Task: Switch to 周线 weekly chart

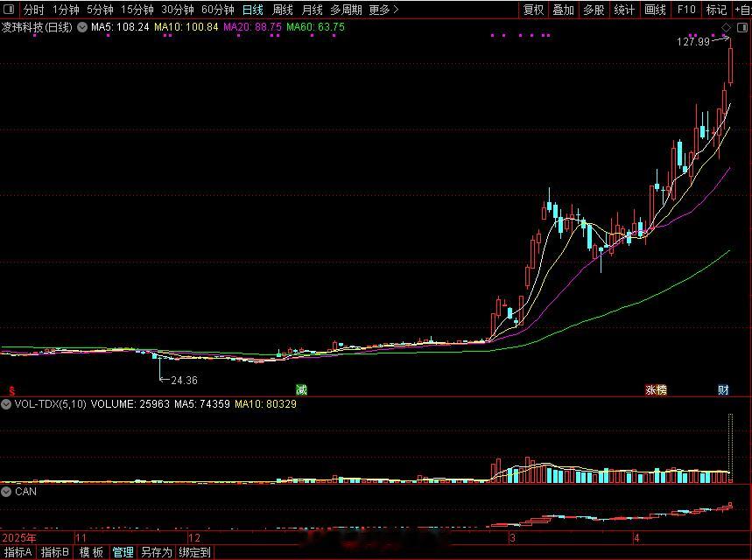Action: (283, 10)
